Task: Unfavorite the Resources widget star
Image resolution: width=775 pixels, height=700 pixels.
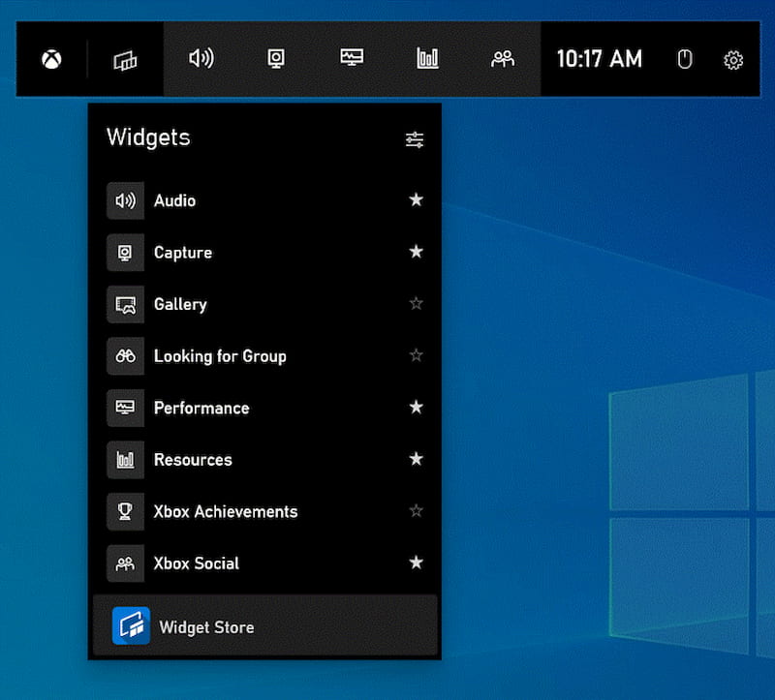Action: pyautogui.click(x=417, y=459)
